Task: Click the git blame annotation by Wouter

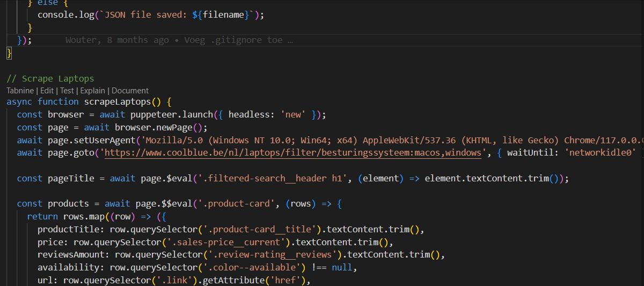Action: pos(179,40)
